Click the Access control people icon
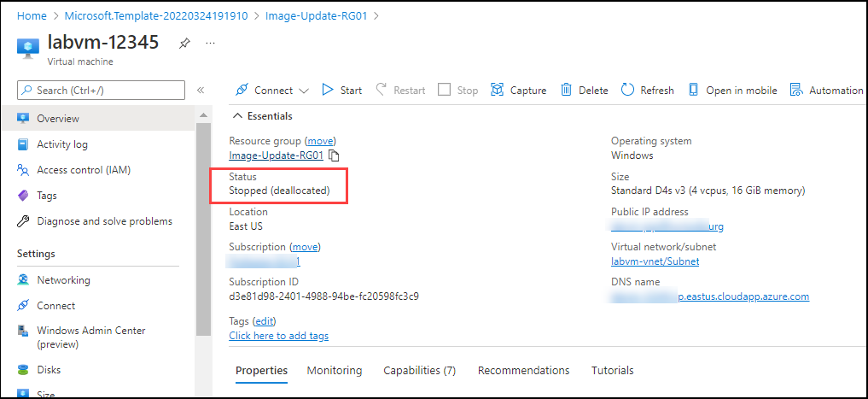The width and height of the screenshot is (868, 399). point(23,169)
